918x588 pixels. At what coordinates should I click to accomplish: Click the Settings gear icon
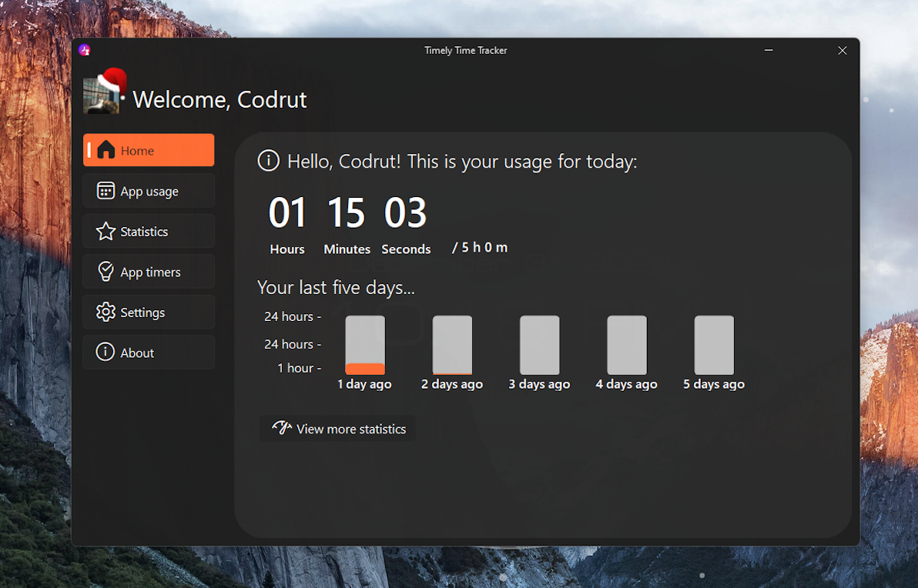click(106, 312)
